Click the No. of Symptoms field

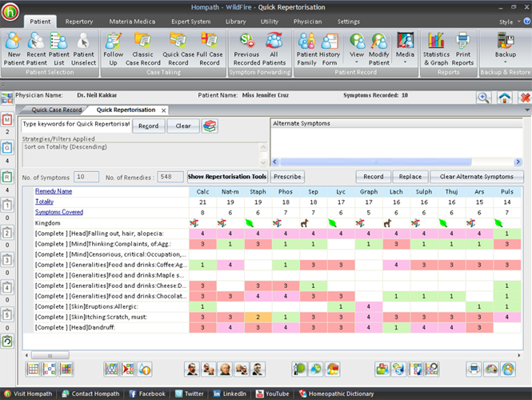click(x=86, y=177)
